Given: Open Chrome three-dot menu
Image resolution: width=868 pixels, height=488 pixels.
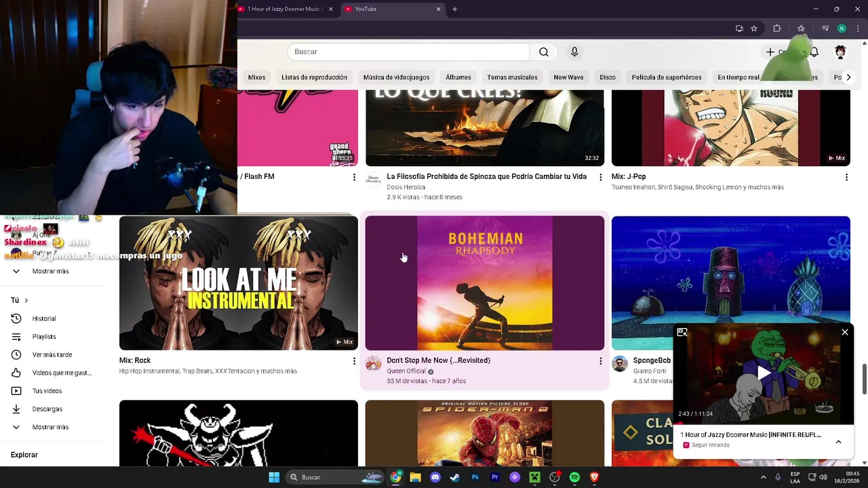Looking at the screenshot, I should [x=858, y=28].
